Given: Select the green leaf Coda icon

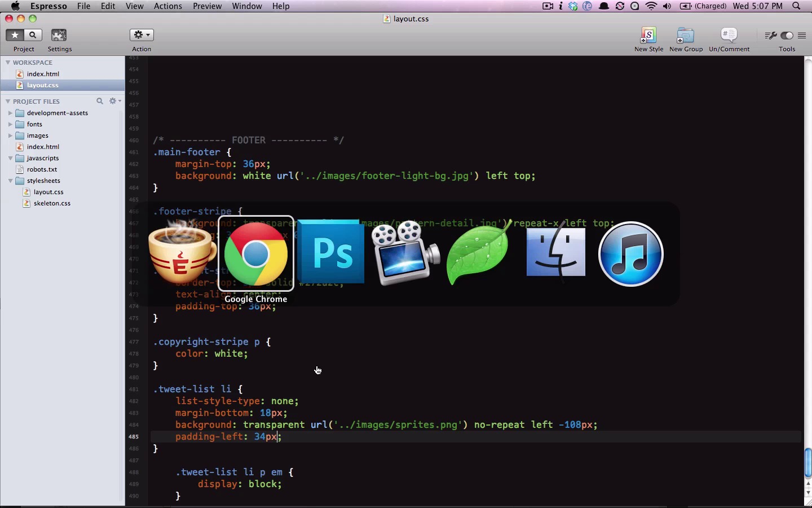Looking at the screenshot, I should point(479,253).
